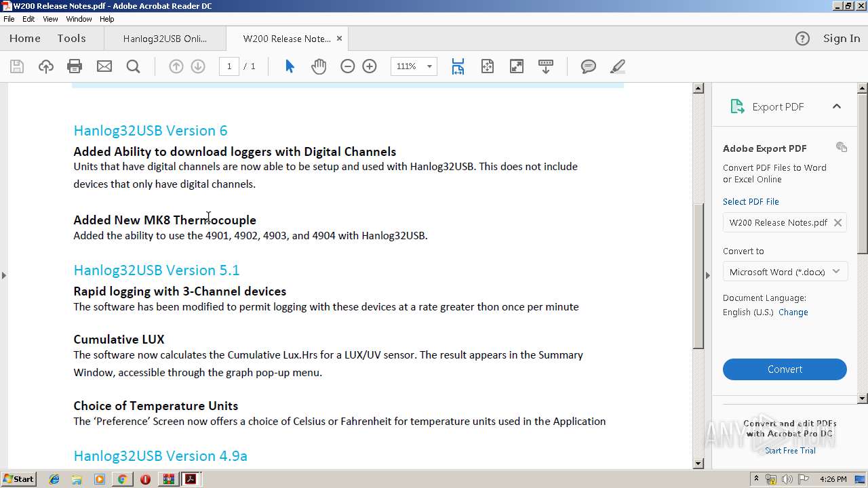Switch to the Tools tab
868x488 pixels.
coord(71,39)
